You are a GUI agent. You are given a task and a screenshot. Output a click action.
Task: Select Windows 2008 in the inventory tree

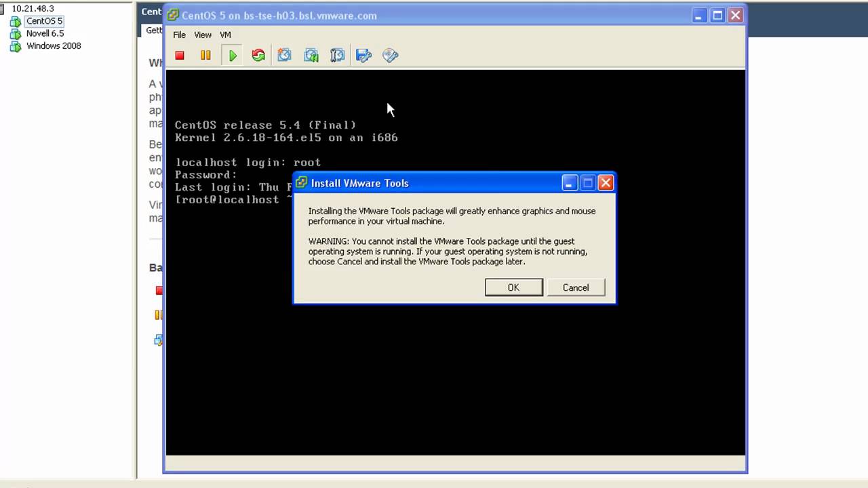pyautogui.click(x=54, y=46)
